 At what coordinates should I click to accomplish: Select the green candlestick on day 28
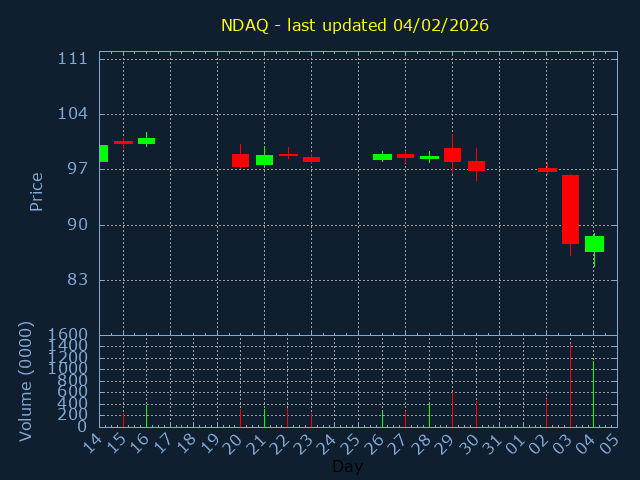click(x=429, y=158)
